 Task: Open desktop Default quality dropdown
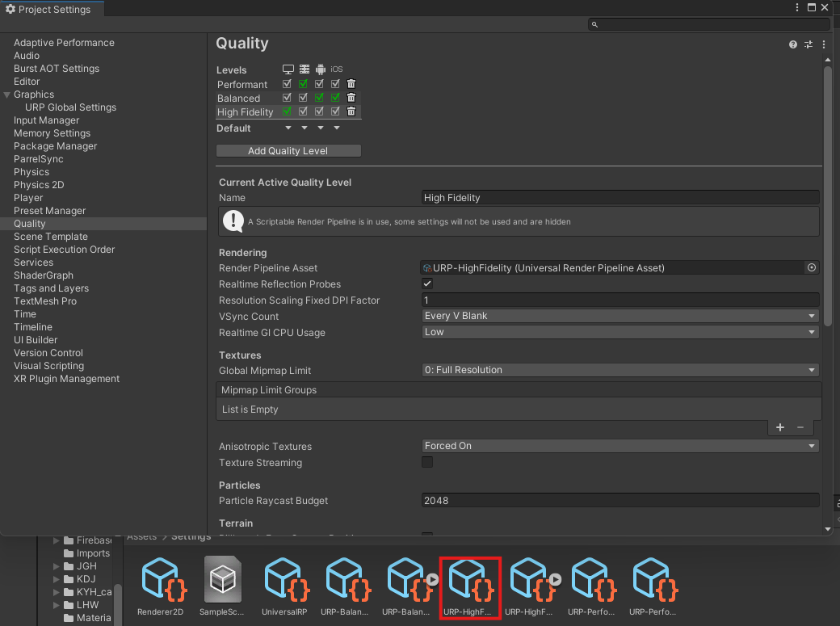288,128
